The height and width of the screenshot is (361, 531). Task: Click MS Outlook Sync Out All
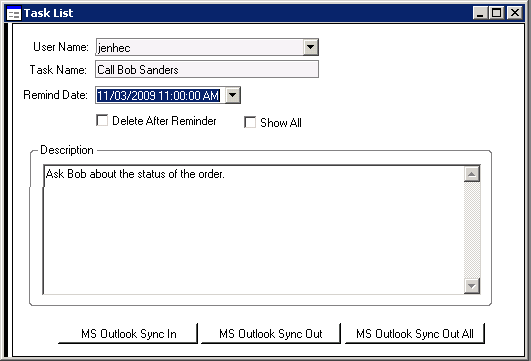[x=415, y=334]
